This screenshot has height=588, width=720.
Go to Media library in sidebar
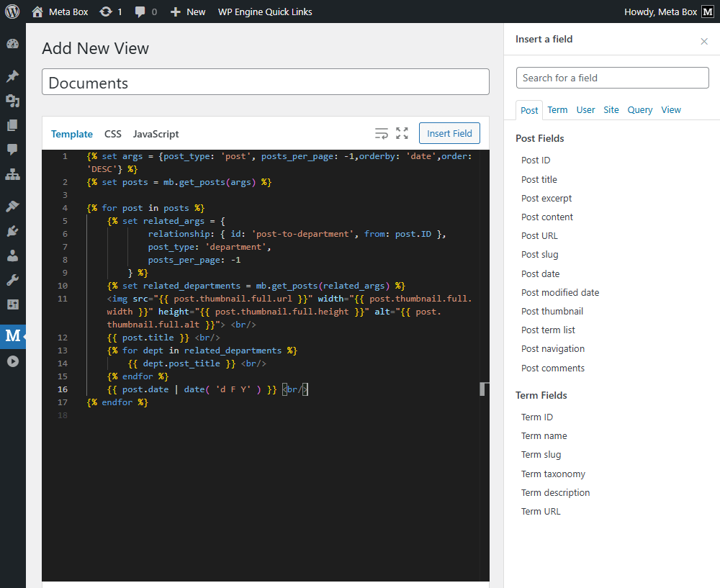pos(12,101)
